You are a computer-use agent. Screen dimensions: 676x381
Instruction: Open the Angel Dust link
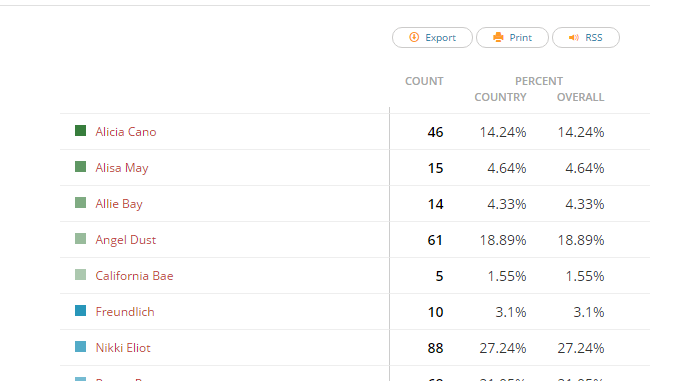(126, 240)
